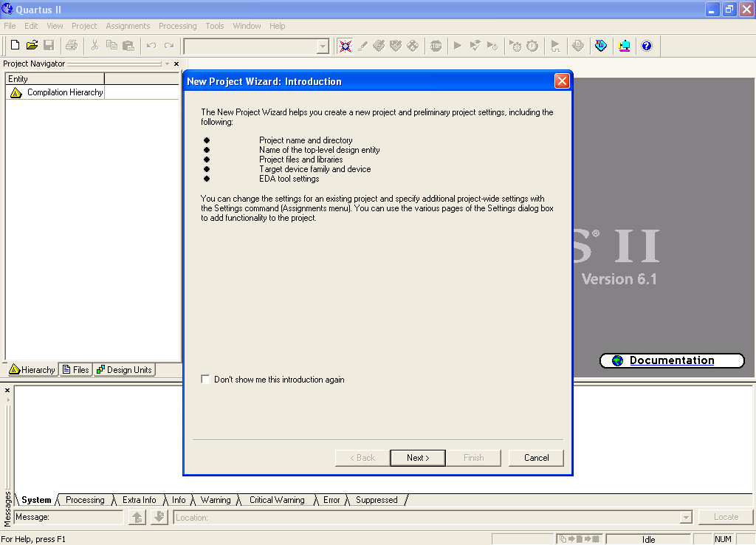Click the Compilation Hierarchy warning icon

pos(16,93)
